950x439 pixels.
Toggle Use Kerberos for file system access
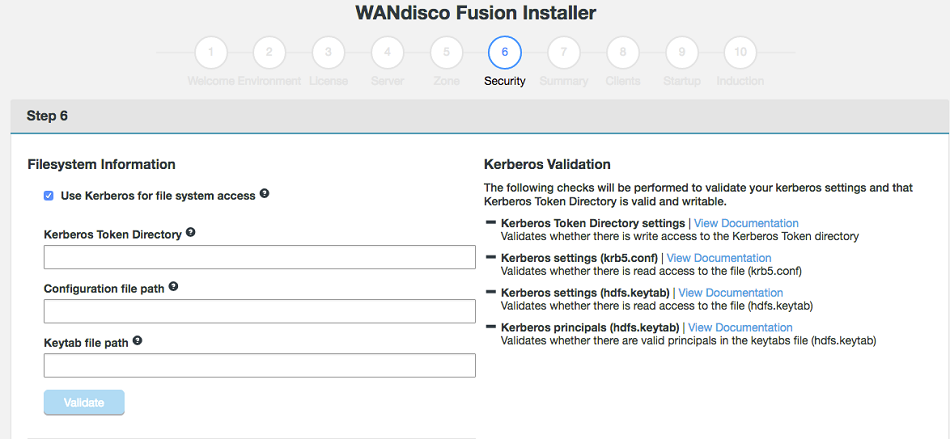(48, 196)
